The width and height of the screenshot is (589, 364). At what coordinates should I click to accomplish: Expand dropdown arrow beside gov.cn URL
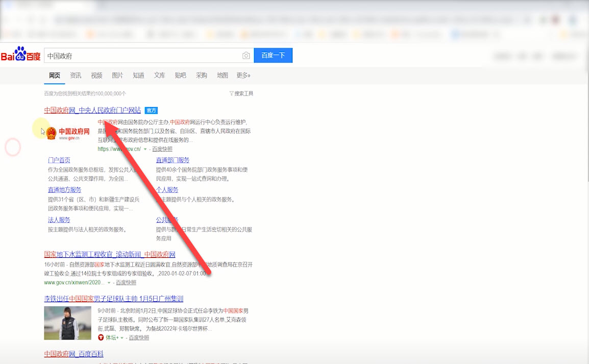(145, 149)
